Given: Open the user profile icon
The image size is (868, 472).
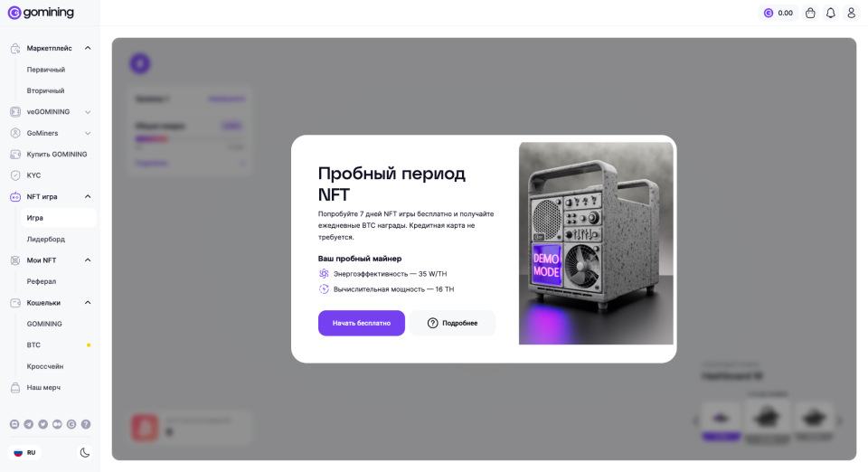Looking at the screenshot, I should tap(851, 13).
